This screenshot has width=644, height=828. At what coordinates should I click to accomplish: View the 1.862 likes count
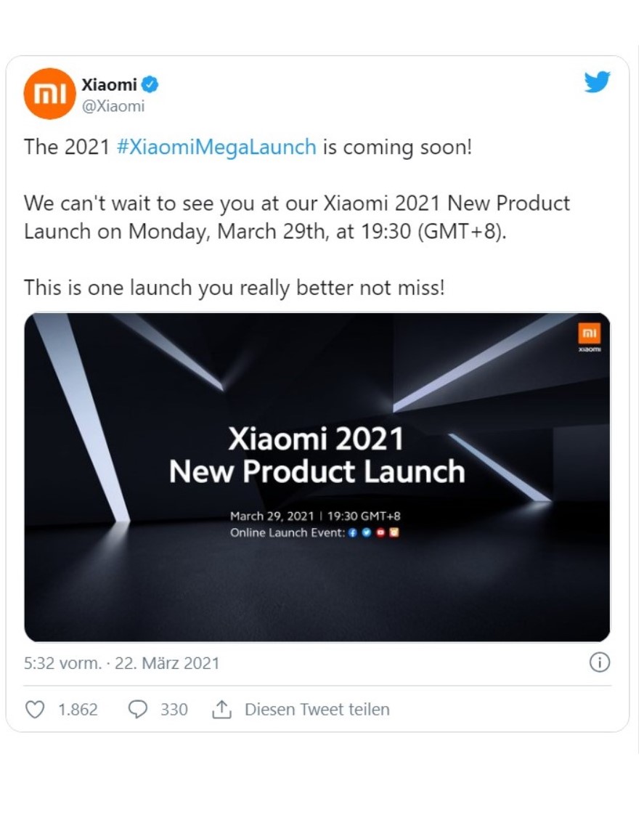point(78,710)
